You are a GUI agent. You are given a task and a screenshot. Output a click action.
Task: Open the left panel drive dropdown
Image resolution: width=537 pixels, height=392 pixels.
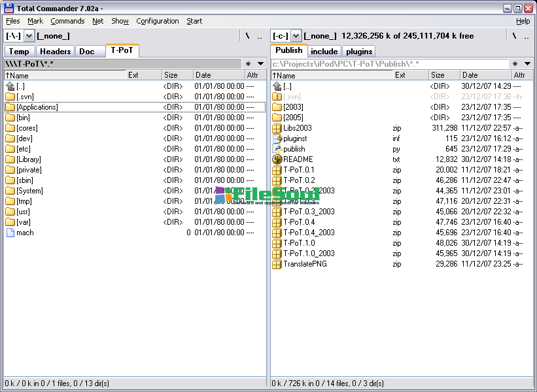pyautogui.click(x=29, y=36)
